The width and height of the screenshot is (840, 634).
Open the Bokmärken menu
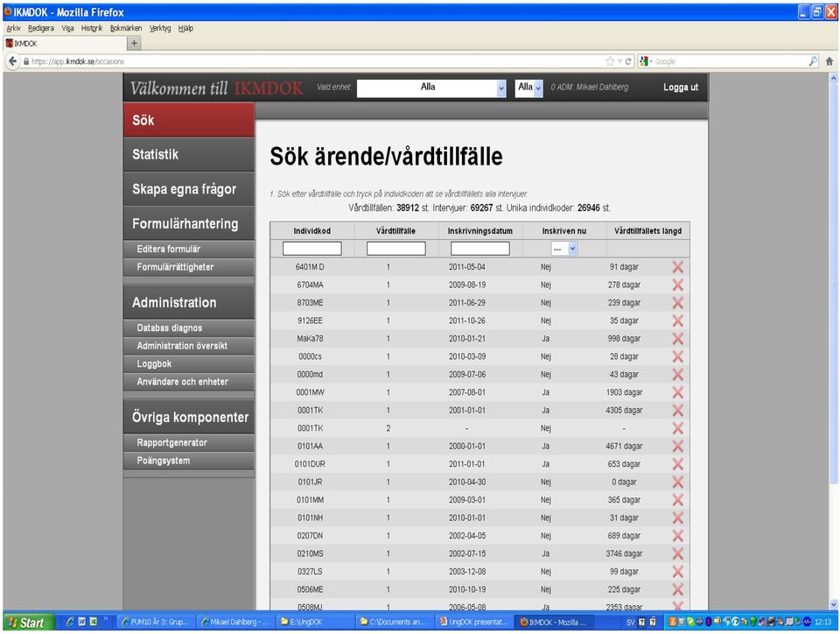pyautogui.click(x=126, y=28)
